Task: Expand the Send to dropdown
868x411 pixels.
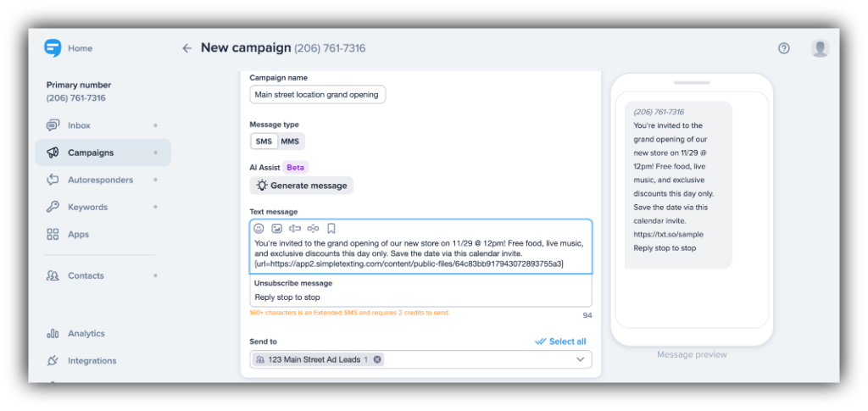Action: pos(581,359)
